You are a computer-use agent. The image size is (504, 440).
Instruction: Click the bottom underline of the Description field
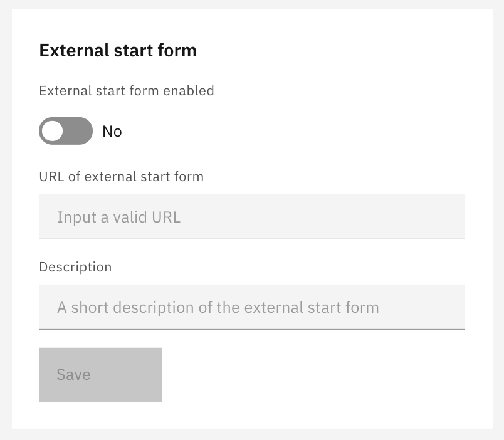pos(251,329)
